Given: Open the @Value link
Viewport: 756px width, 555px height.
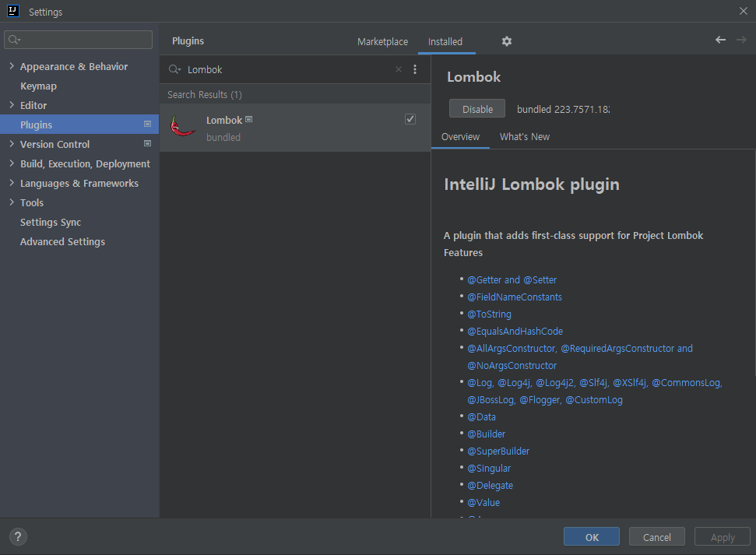Looking at the screenshot, I should coord(483,502).
